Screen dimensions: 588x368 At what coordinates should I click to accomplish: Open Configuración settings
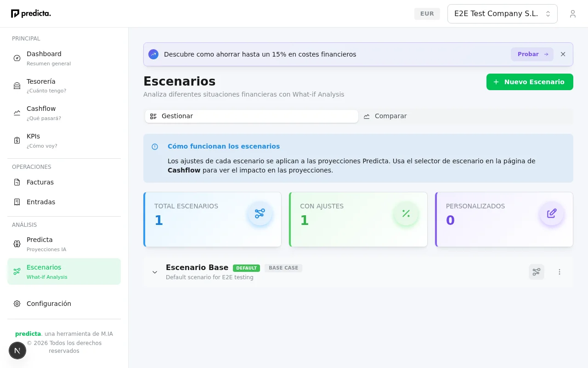17,304
